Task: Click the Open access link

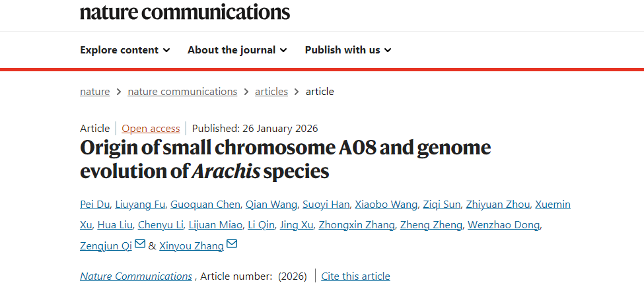Action: click(151, 129)
